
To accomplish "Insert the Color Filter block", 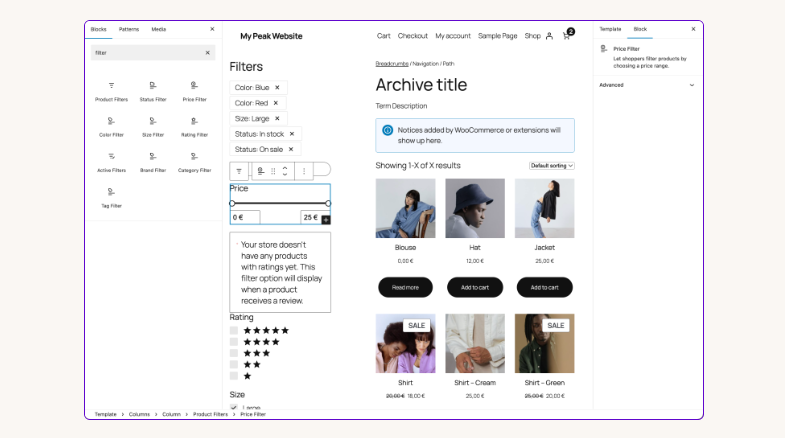I will pos(111,126).
